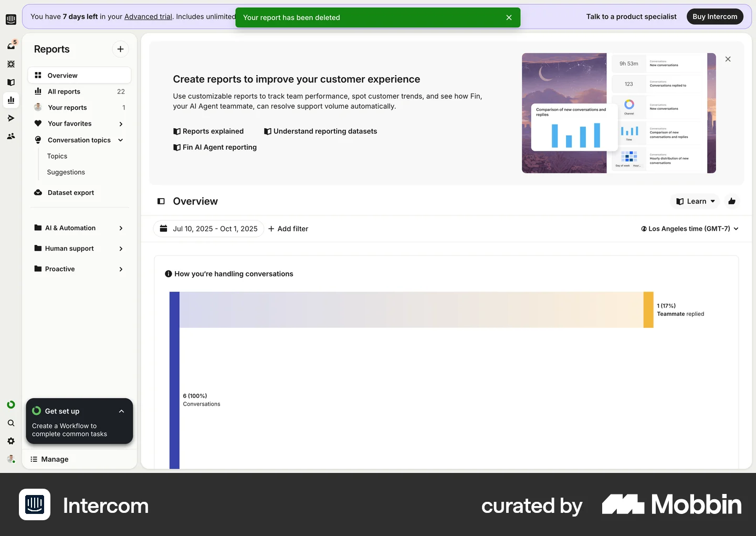Click the Intercom logo at top left
This screenshot has width=756, height=536.
click(11, 20)
